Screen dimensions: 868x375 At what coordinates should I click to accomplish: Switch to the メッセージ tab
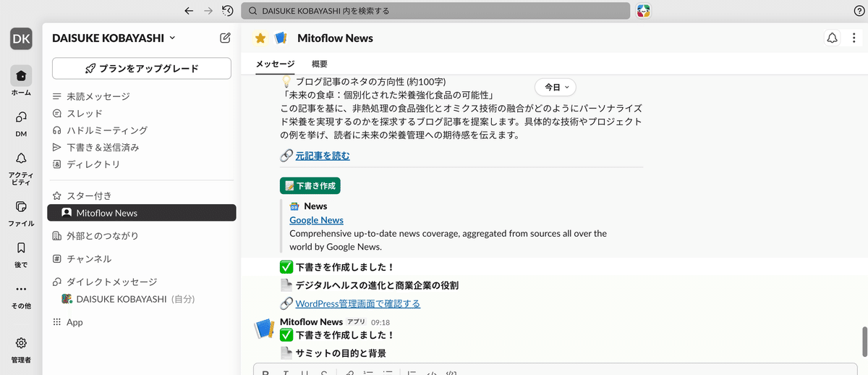[275, 64]
